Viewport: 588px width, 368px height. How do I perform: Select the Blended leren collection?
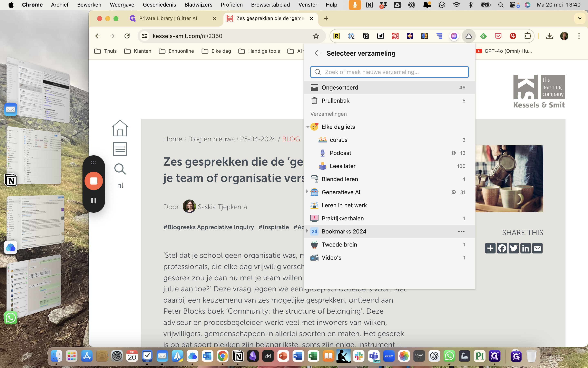pos(389,179)
